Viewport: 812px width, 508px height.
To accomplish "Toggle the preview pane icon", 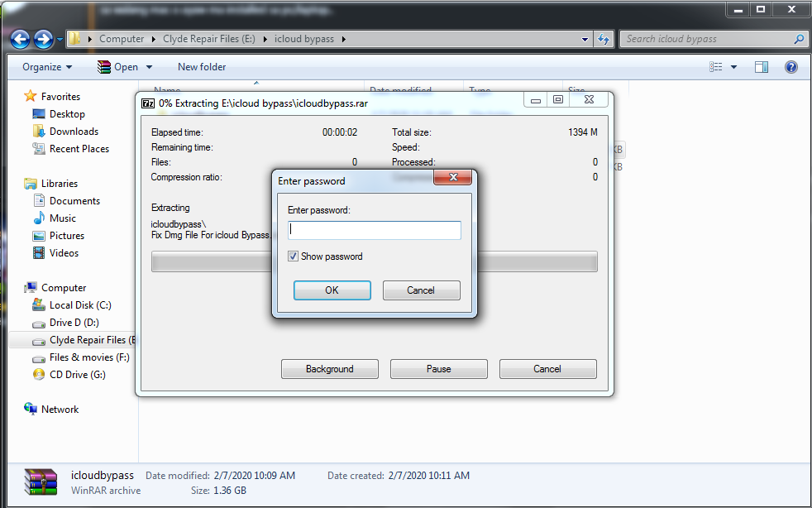I will coord(762,67).
